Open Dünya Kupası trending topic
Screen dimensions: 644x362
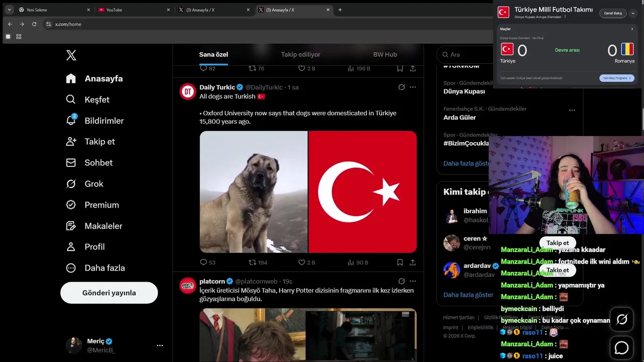click(x=464, y=92)
